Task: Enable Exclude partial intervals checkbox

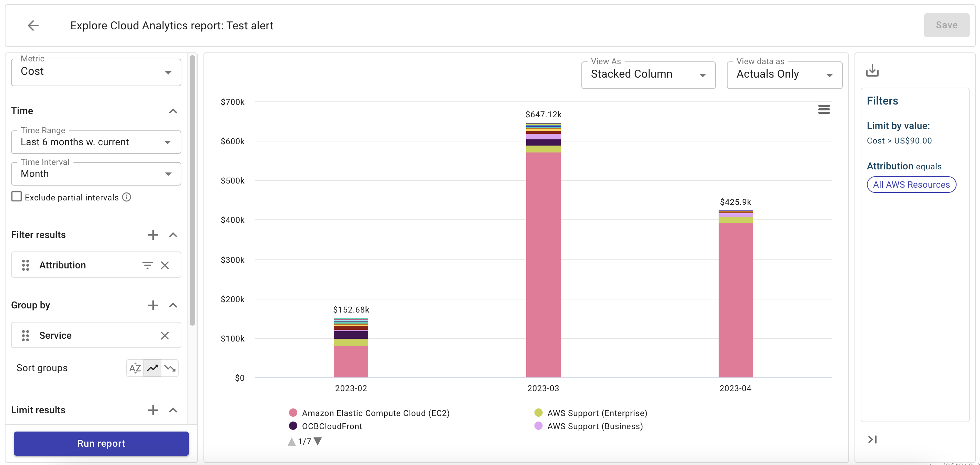Action: click(16, 197)
